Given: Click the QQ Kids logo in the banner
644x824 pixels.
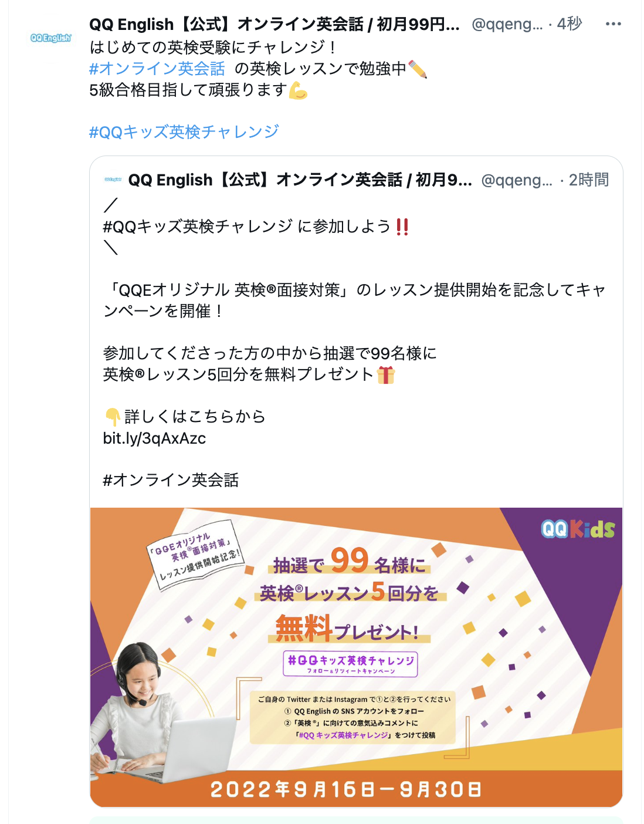Looking at the screenshot, I should [x=578, y=529].
